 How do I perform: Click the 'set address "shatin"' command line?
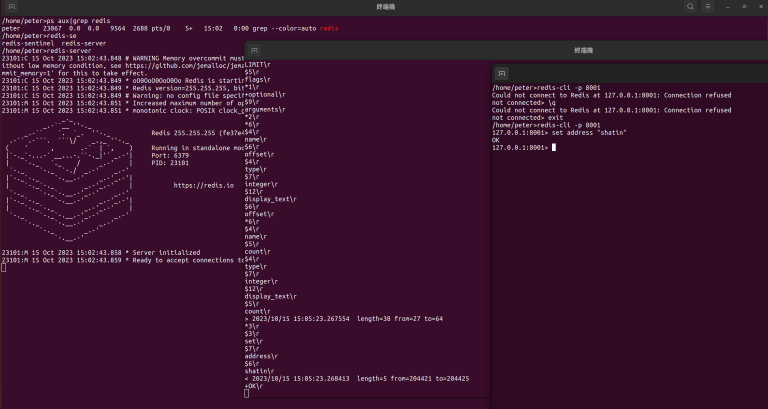click(x=559, y=133)
